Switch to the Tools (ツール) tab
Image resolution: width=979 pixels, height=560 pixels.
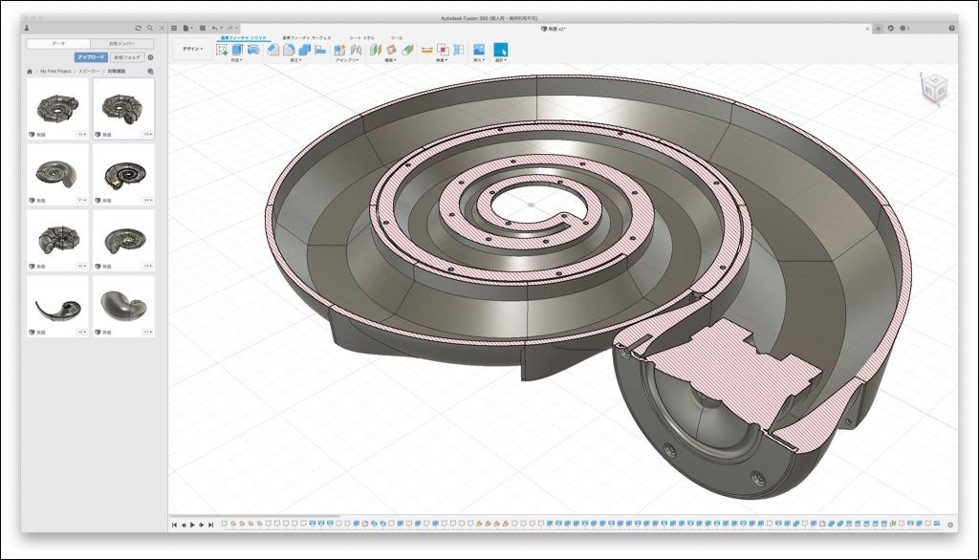coord(397,38)
